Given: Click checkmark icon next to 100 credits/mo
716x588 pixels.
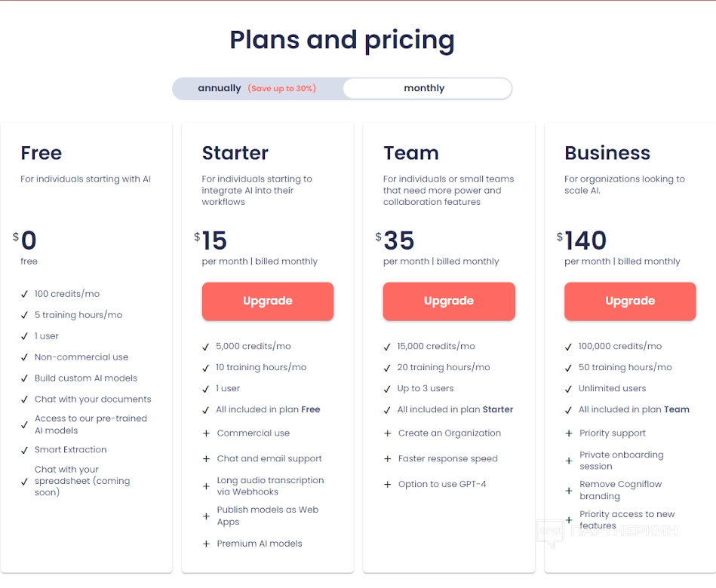Looking at the screenshot, I should [24, 294].
